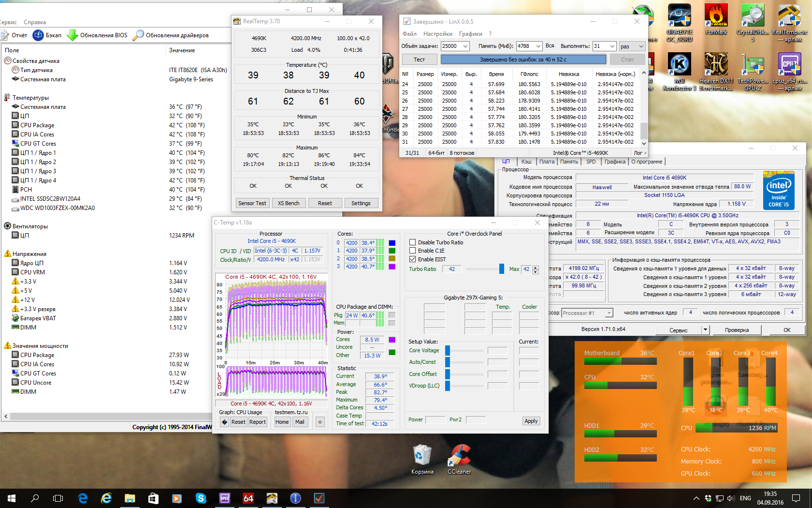Open the CrystalDiskMark 5 desktop shortcut

click(753, 23)
